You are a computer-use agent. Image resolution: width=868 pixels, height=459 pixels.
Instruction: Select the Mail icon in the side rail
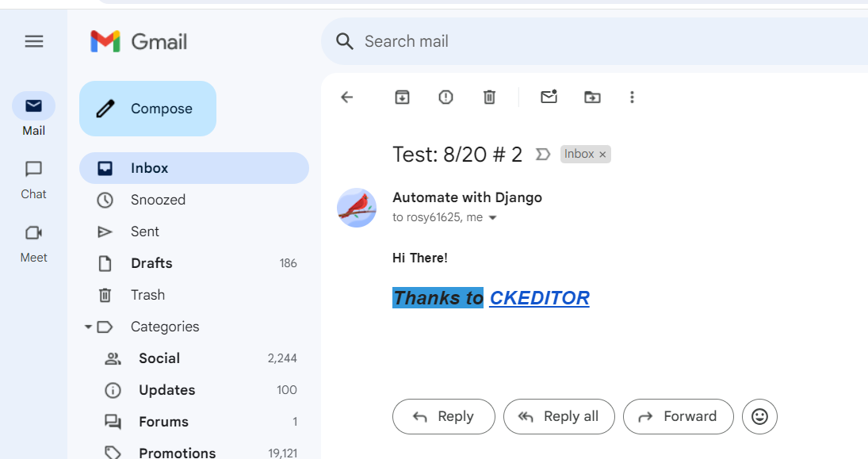(34, 105)
